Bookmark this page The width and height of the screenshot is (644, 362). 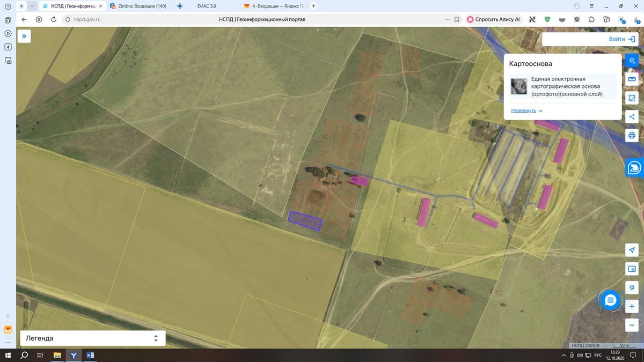(x=457, y=19)
